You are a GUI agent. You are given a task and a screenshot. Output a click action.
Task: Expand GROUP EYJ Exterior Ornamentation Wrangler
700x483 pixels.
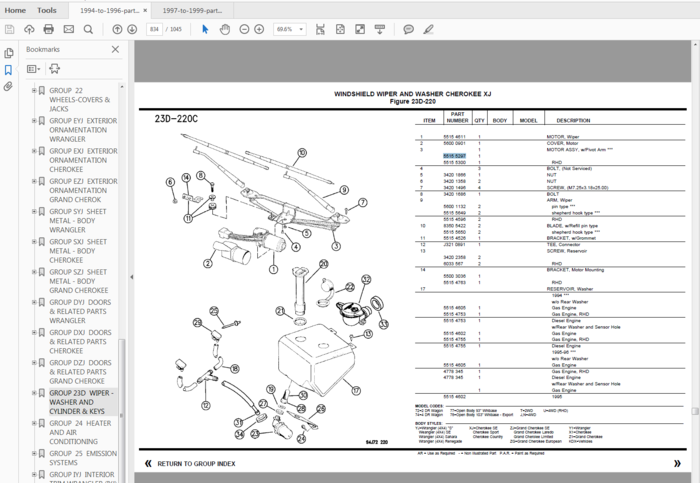click(34, 121)
